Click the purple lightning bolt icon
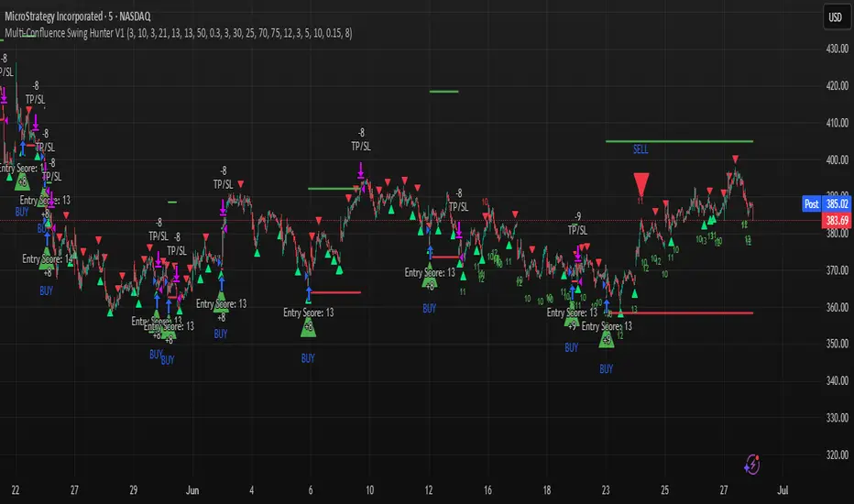Screen dimensions: 854x504 (x=752, y=465)
